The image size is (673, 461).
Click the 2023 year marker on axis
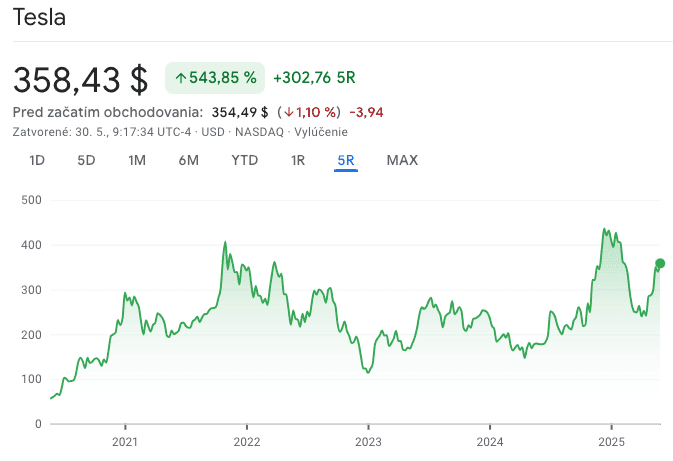pos(368,441)
